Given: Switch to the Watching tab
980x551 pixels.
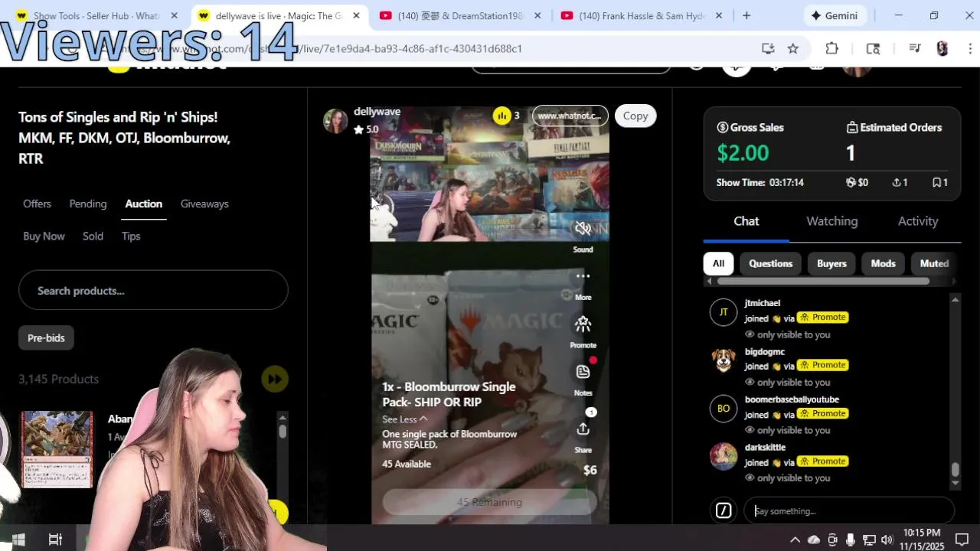Looking at the screenshot, I should pos(832,221).
